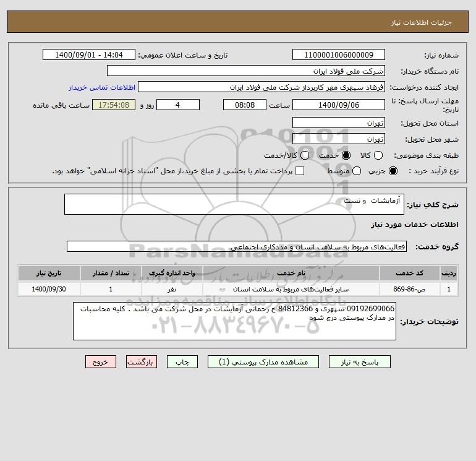Select the کالا/خدمت radio button
The image size is (476, 461).
[x=305, y=155]
